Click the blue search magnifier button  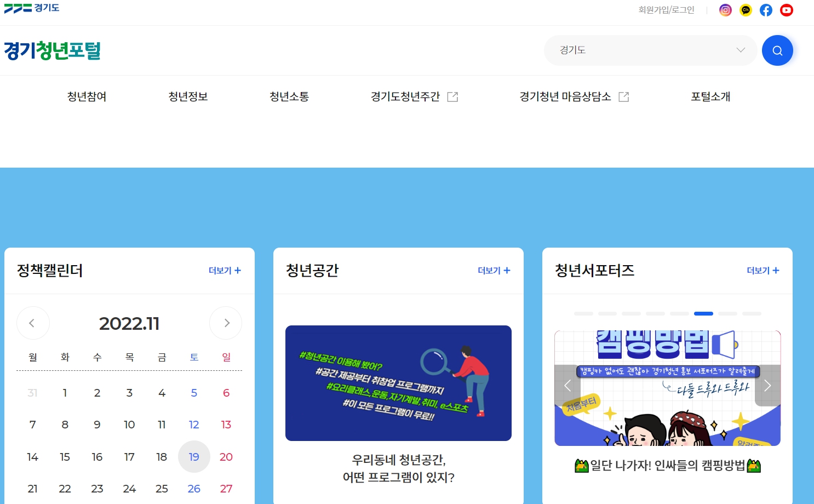pyautogui.click(x=777, y=50)
